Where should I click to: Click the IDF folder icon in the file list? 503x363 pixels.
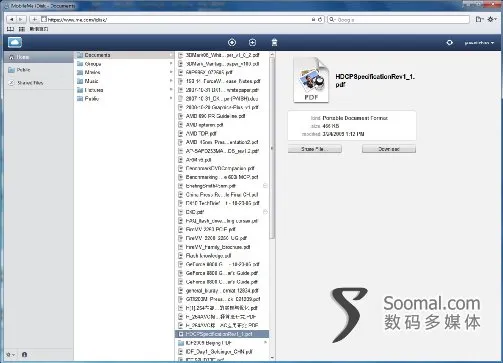point(181,343)
